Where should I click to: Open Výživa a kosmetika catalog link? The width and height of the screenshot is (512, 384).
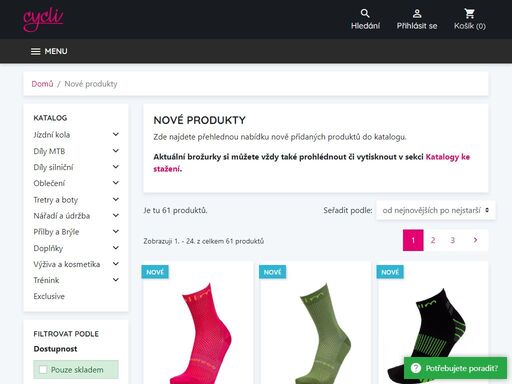67,264
